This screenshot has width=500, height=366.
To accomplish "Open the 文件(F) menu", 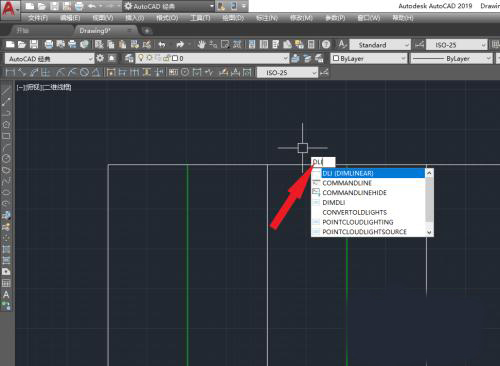I will tap(38, 18).
